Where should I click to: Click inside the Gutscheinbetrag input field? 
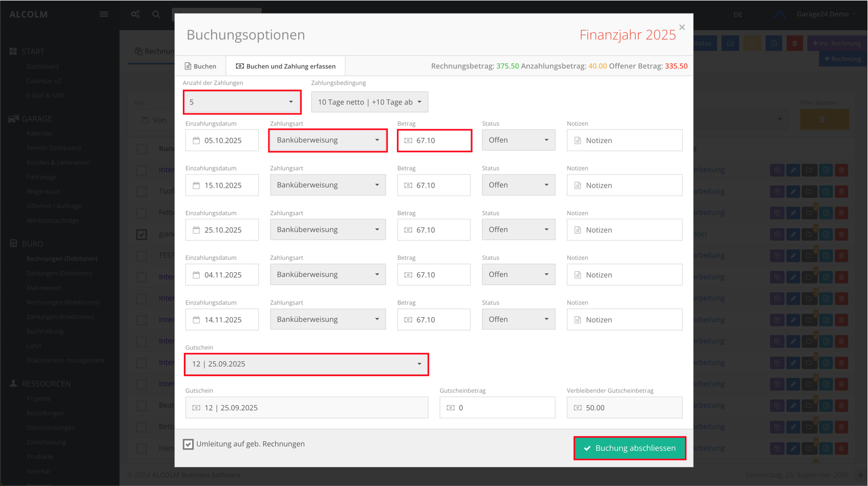tap(497, 408)
